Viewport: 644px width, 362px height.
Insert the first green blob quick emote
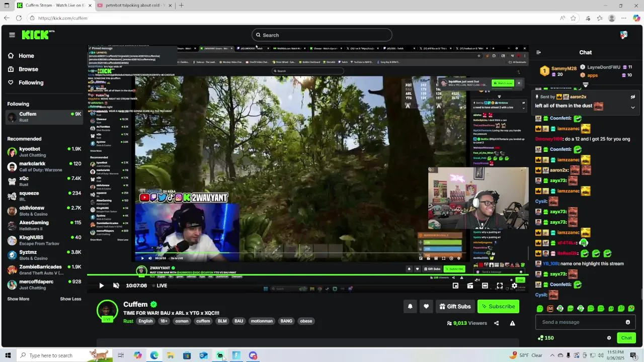pyautogui.click(x=540, y=309)
